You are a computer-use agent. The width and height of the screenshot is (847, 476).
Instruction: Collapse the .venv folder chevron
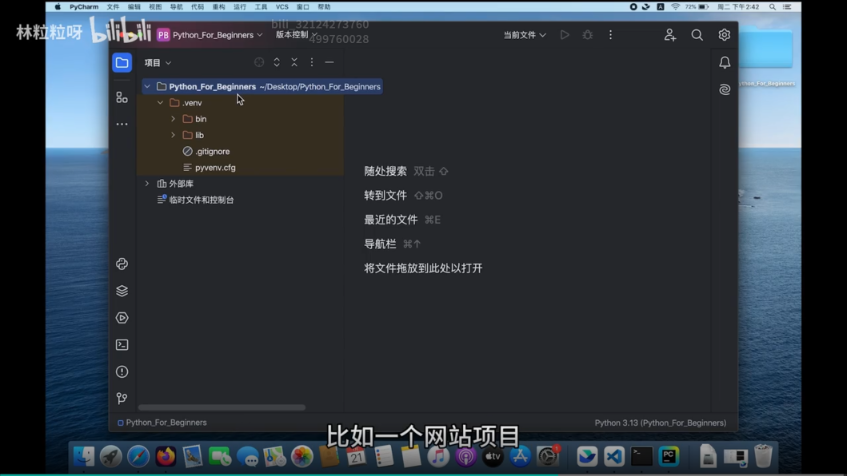click(160, 103)
